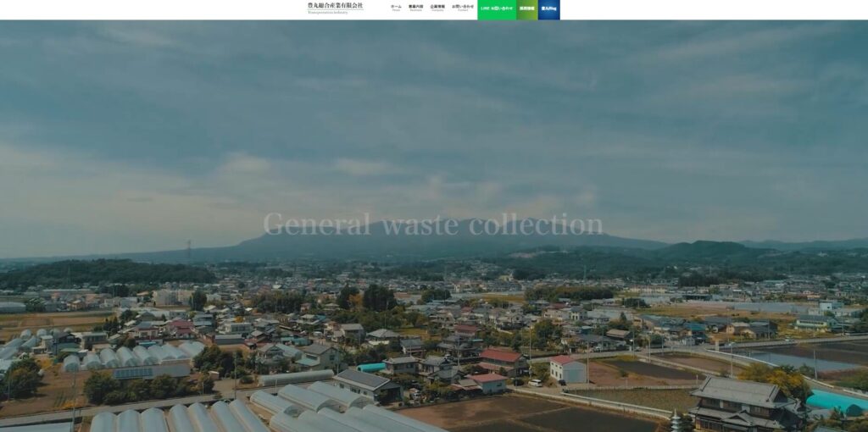Click the 'Transportation industry' tagline under the logo
This screenshot has width=868, height=432.
[327, 13]
